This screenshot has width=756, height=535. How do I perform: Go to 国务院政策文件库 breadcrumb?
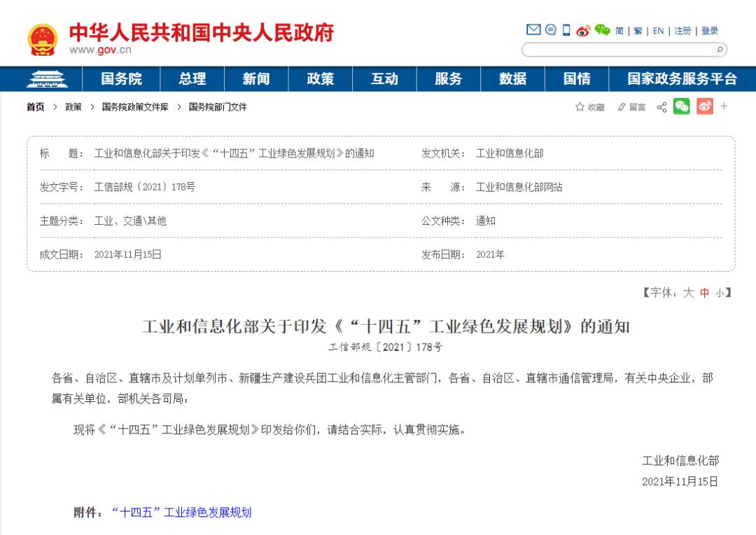[x=135, y=107]
